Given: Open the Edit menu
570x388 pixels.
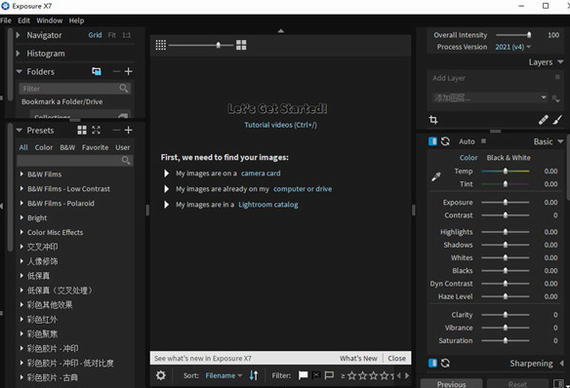Looking at the screenshot, I should coord(24,20).
